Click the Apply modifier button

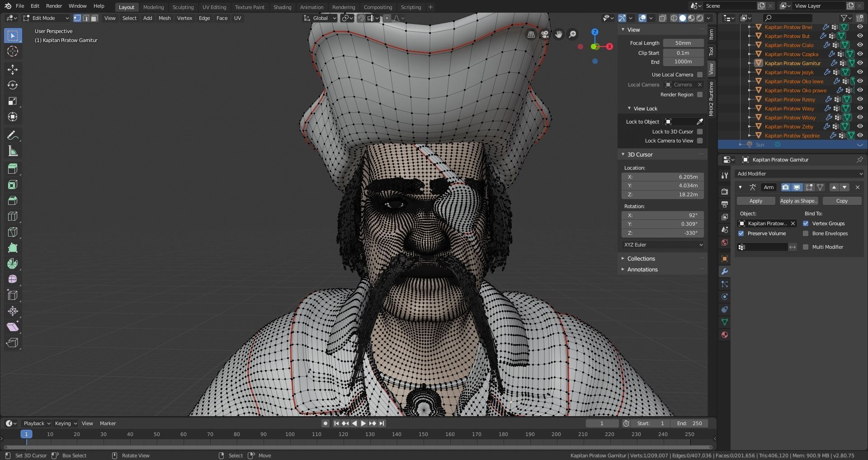point(755,201)
